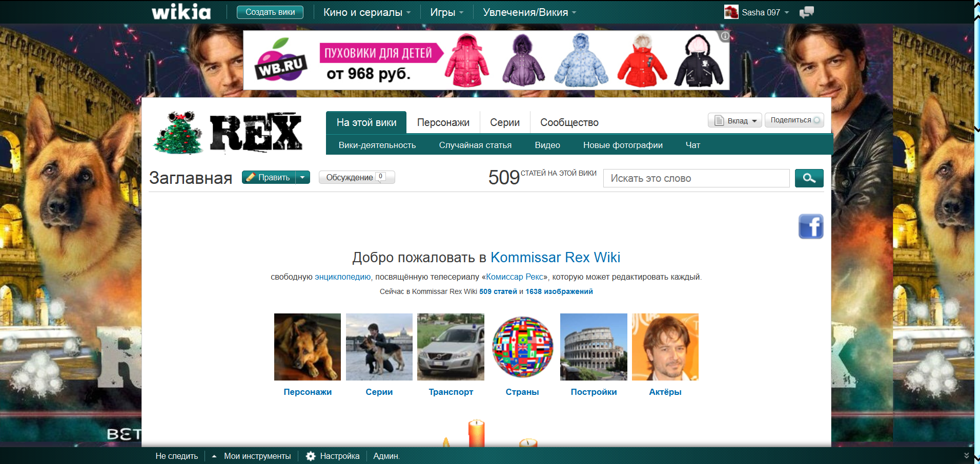Click Sasha 097 user avatar
The image size is (980, 464).
[731, 12]
